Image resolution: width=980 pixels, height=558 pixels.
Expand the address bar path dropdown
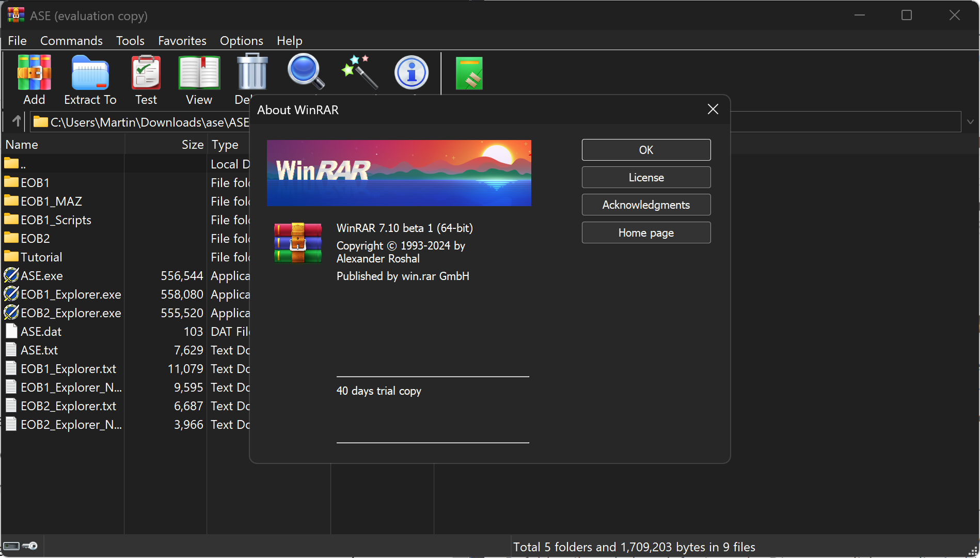[x=970, y=122]
